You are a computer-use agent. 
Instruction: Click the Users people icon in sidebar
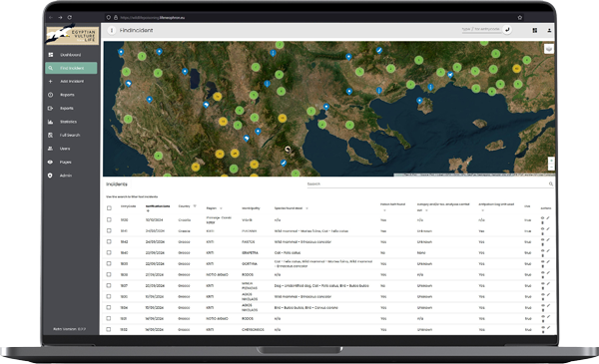[51, 149]
